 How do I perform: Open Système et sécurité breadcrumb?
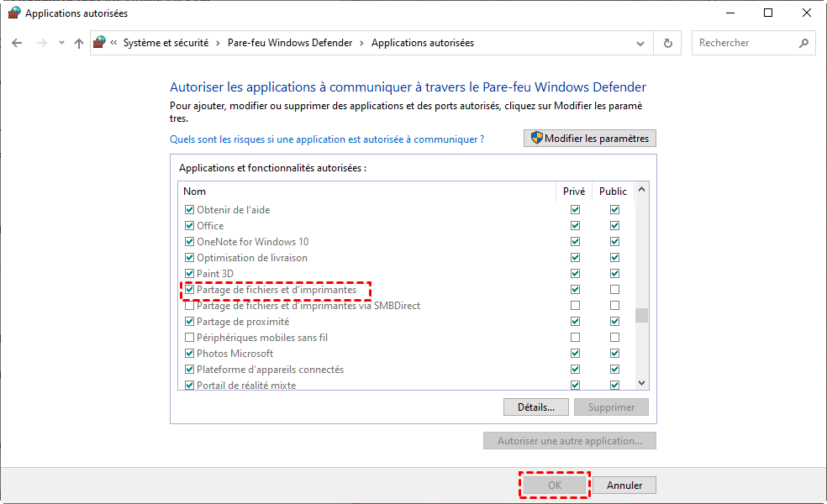[x=166, y=43]
